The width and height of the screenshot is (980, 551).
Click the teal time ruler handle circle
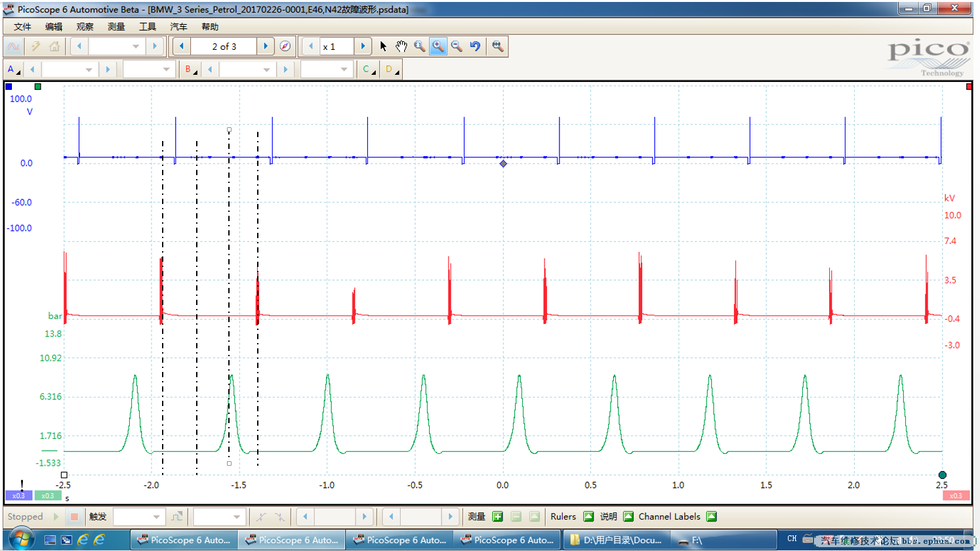943,475
